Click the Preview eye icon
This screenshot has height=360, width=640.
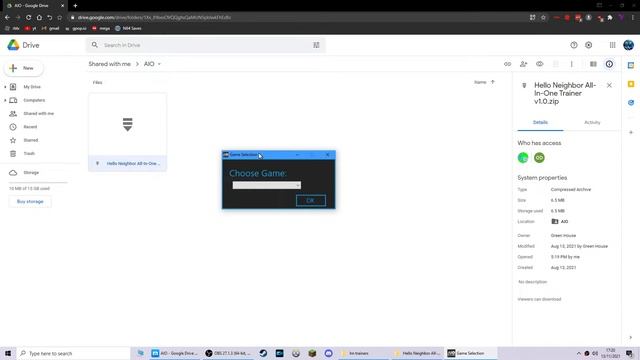[x=540, y=64]
